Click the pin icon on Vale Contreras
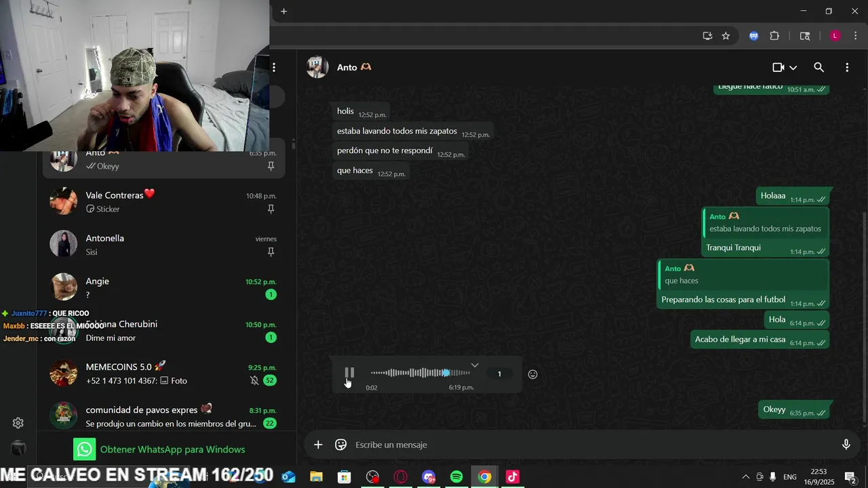The height and width of the screenshot is (488, 868). [271, 209]
